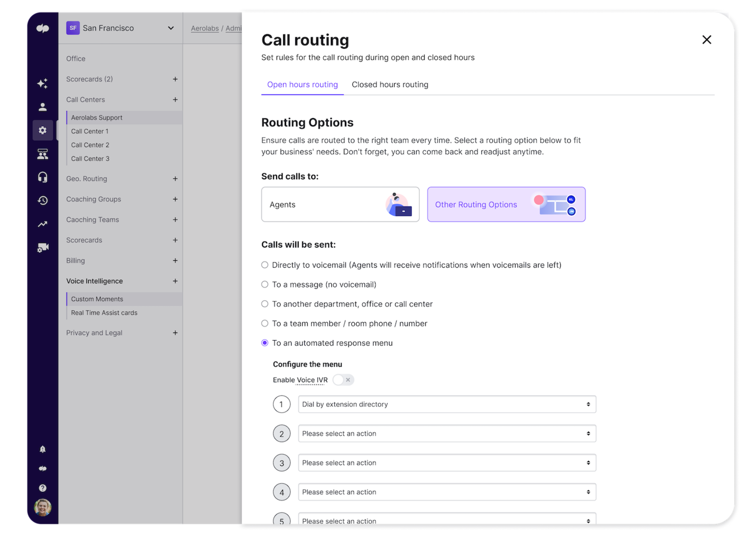
Task: Click the notifications bell icon
Action: 42,449
